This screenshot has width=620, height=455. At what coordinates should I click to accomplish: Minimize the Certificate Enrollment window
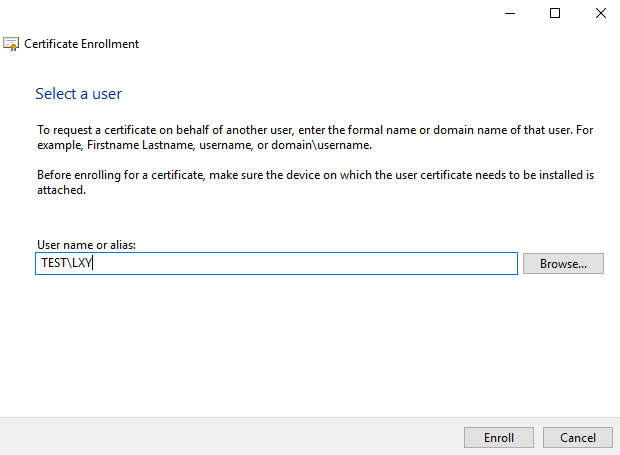pos(510,13)
